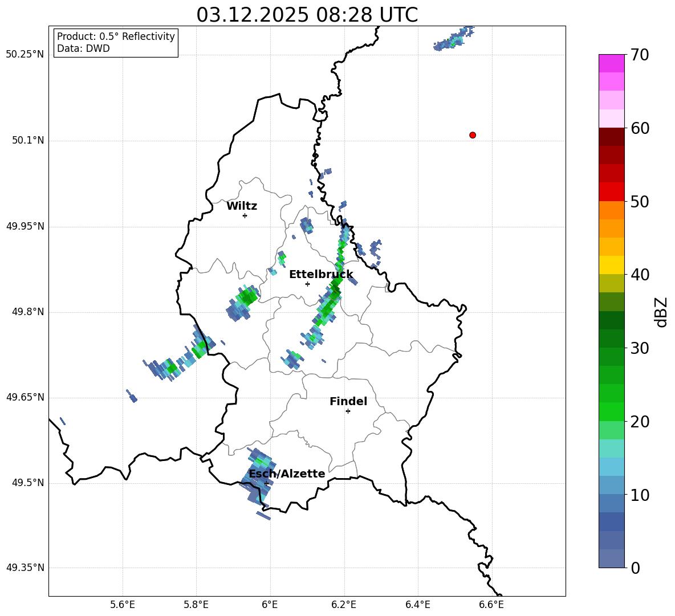Click the 30 value on the colorbar
The width and height of the screenshot is (675, 616).
640,348
